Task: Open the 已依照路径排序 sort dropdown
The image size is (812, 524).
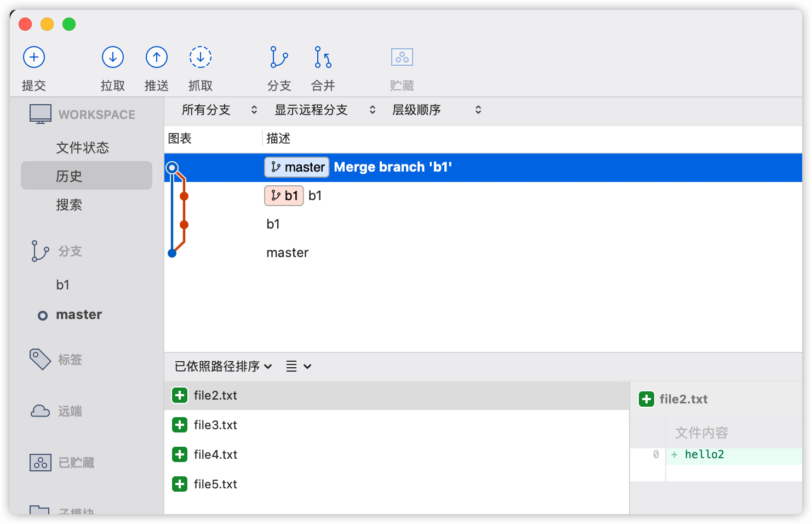Action: 223,366
